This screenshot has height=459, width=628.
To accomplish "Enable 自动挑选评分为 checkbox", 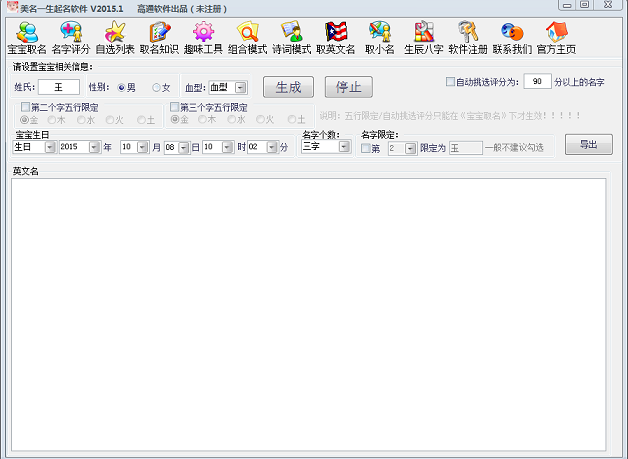I will (450, 82).
